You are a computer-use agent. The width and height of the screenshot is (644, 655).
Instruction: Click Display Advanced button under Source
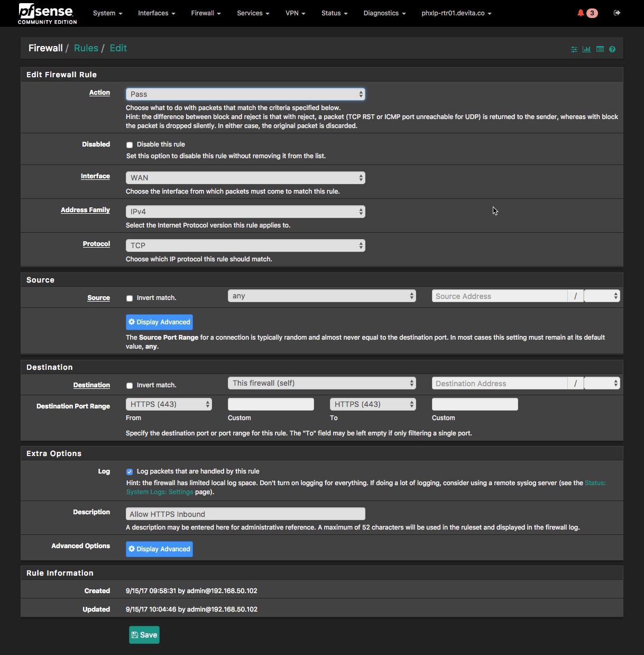(x=159, y=322)
